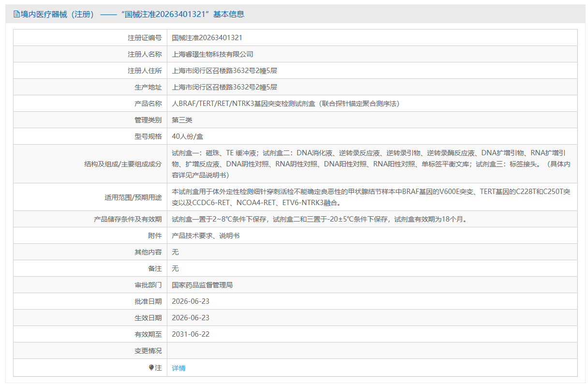Select intended-use text starting 本试剂盒用于体外定性检测
The height and width of the screenshot is (387, 588).
point(371,197)
